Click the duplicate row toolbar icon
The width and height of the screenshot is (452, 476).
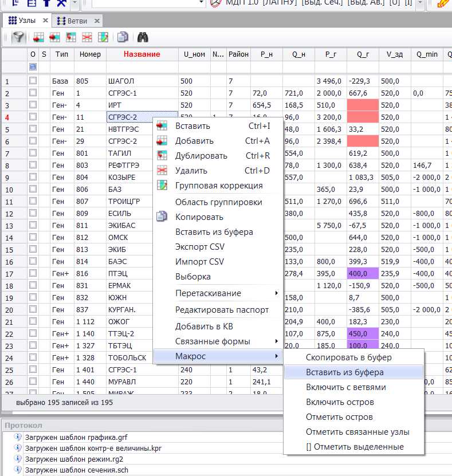pos(70,37)
